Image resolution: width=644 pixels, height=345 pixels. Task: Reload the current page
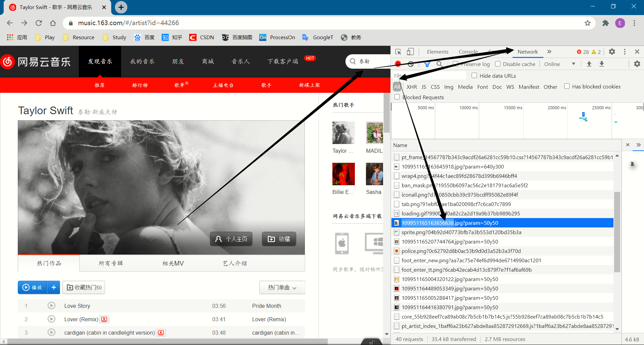pyautogui.click(x=39, y=23)
